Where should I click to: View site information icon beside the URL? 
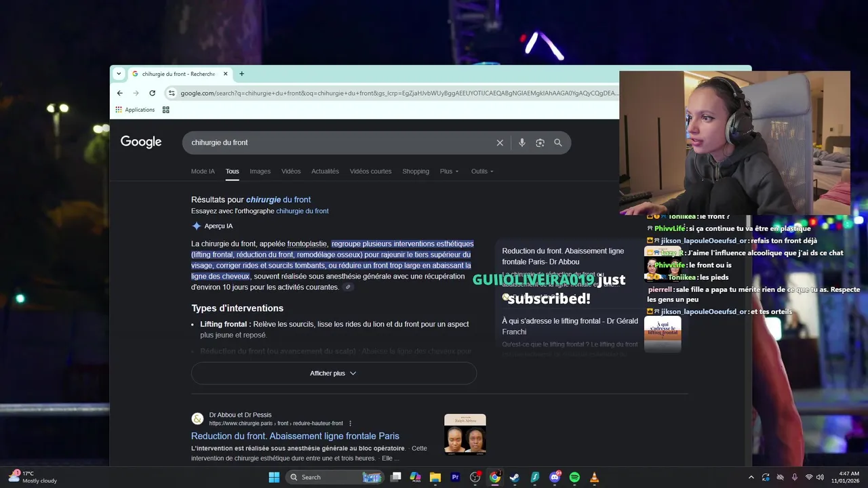[172, 93]
